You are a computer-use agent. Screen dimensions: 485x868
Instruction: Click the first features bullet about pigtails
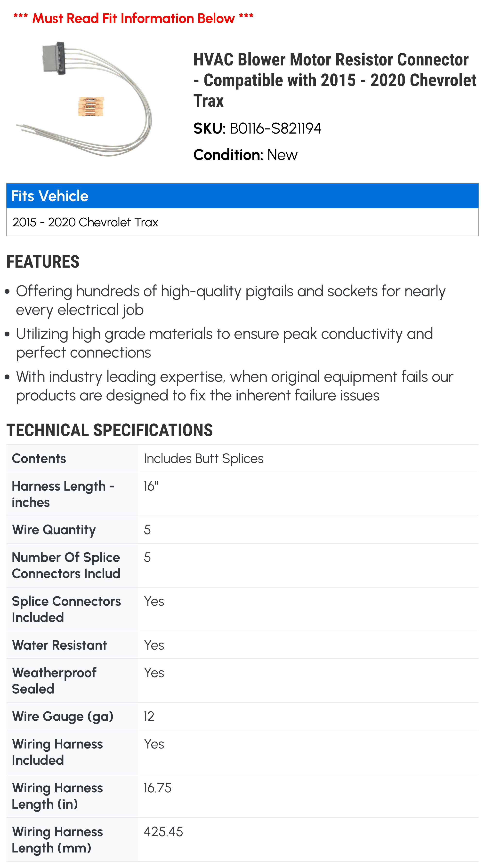click(x=231, y=300)
